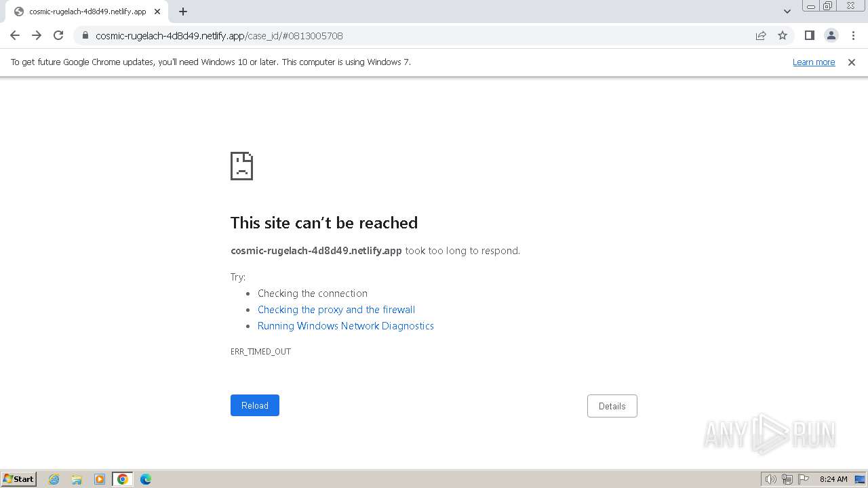
Task: Click the 'Checking the connection' suggestion text
Action: coord(313,293)
